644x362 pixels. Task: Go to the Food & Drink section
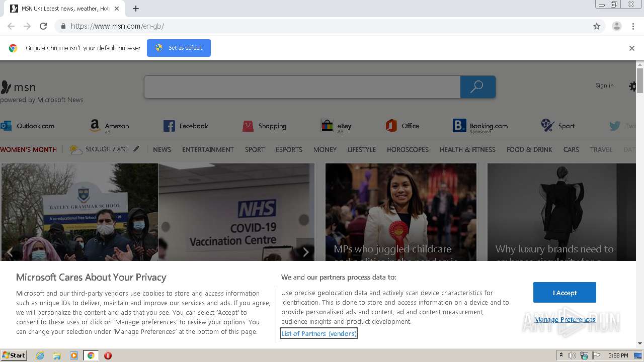[x=529, y=149]
